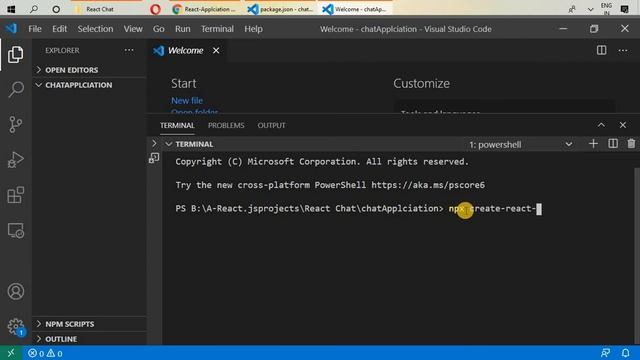Open the powershell terminal selector dropdown
This screenshot has width=640, height=360.
tap(520, 144)
